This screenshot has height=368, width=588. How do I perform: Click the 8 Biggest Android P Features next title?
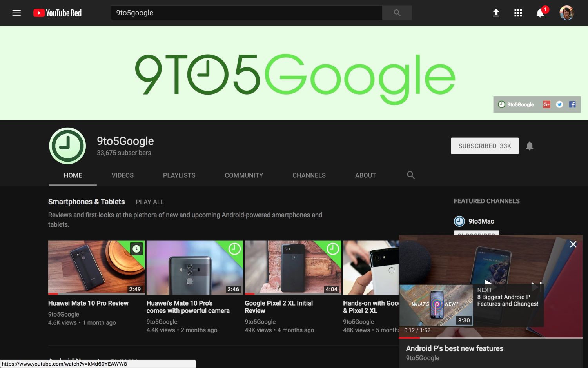[x=508, y=301]
